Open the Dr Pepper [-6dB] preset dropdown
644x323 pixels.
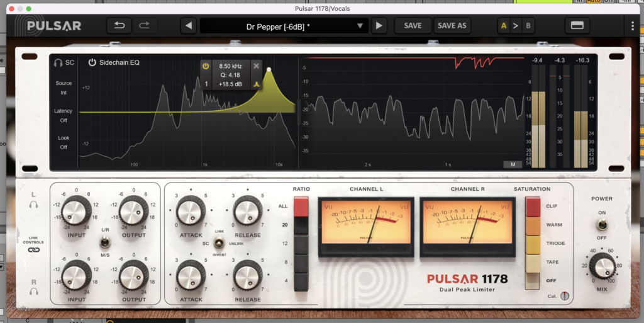(284, 26)
